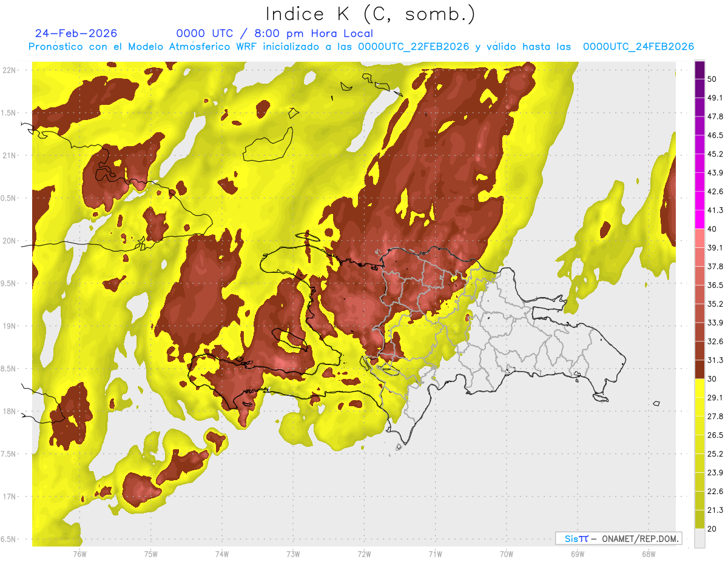Click the magenta swatch between 40 and 41.3
The height and width of the screenshot is (562, 728).
700,219
